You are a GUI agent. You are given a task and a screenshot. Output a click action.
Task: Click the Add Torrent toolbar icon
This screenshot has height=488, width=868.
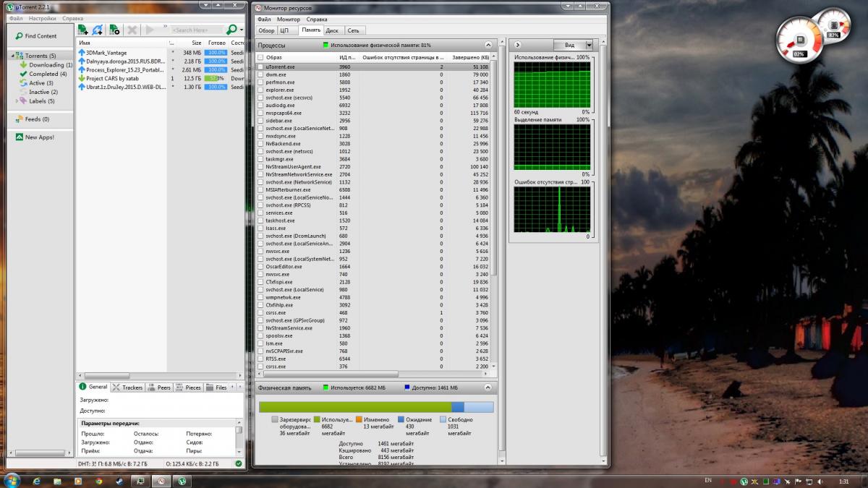[83, 30]
